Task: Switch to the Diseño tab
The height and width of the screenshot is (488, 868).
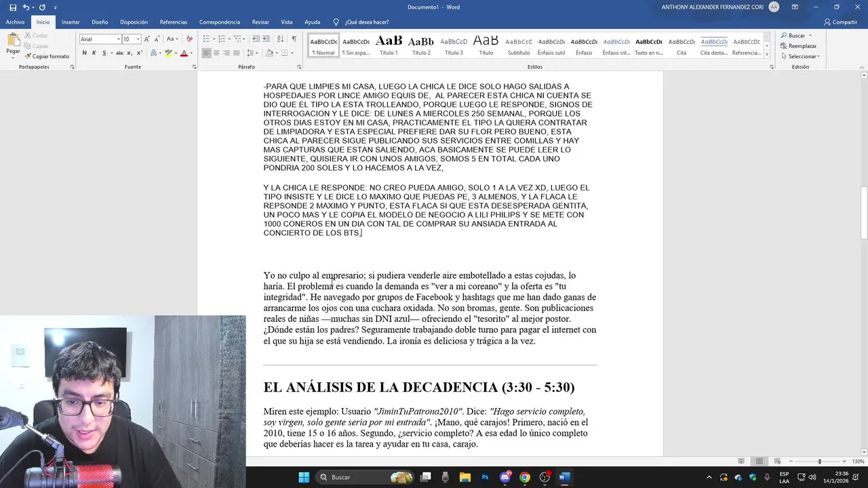Action: coord(100,22)
